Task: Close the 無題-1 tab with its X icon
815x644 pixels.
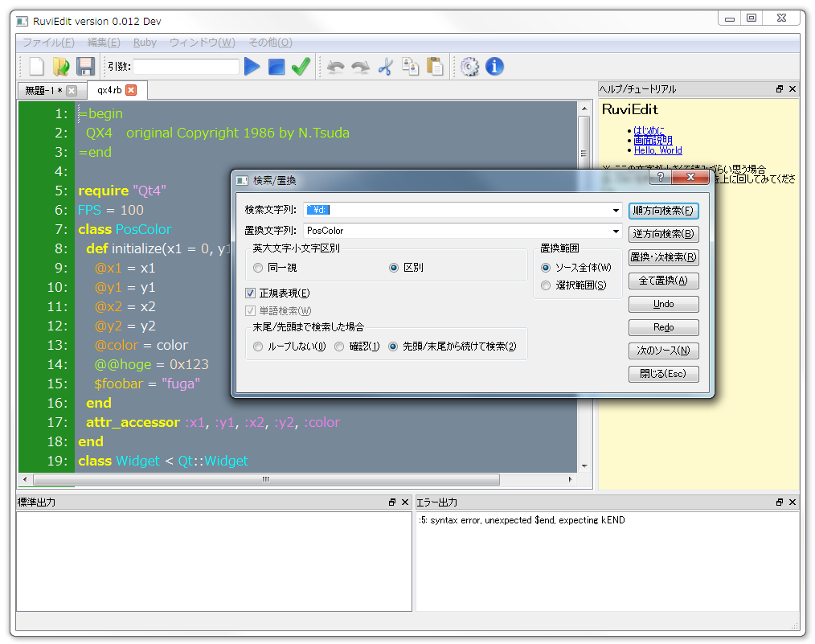Action: click(72, 90)
